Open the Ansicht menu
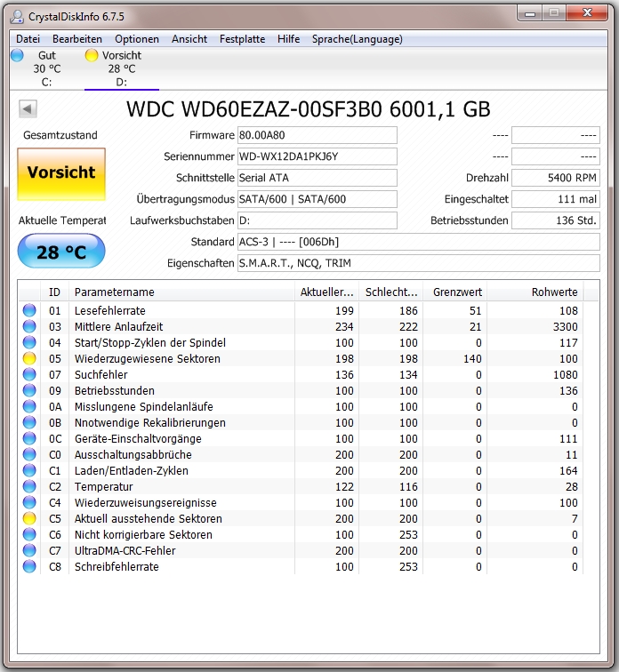Viewport: 619px width, 672px height. (x=189, y=39)
